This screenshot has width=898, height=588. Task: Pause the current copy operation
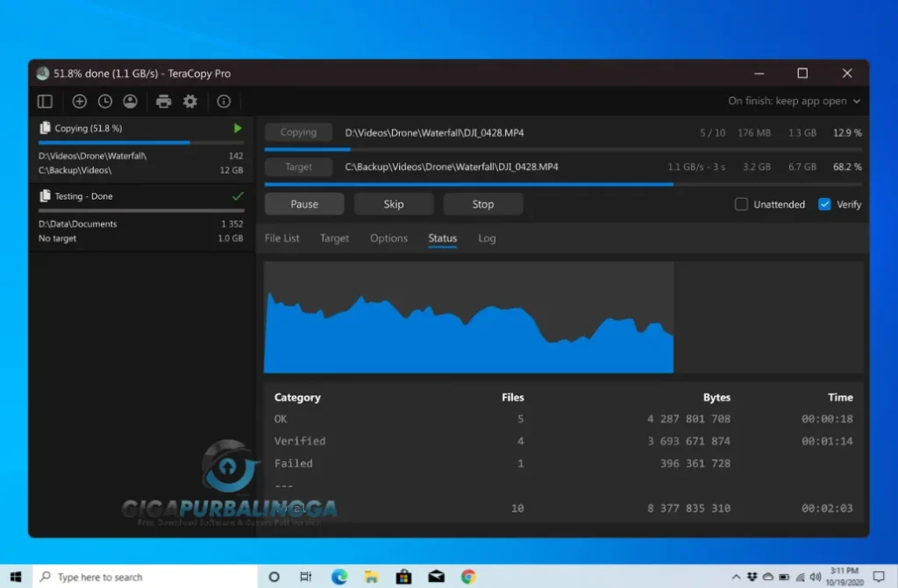[x=303, y=203]
